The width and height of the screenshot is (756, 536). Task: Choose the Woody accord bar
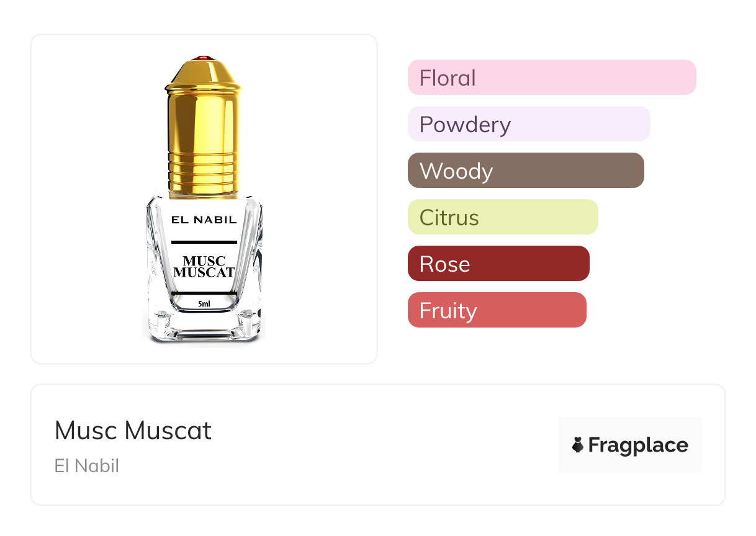pyautogui.click(x=526, y=171)
